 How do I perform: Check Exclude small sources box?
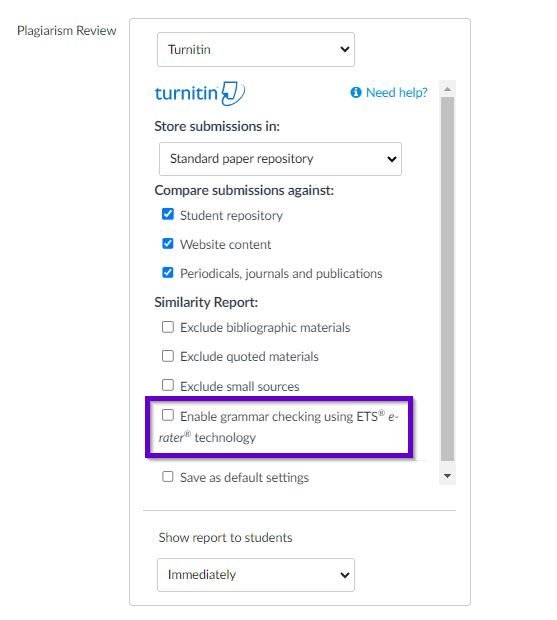tap(168, 385)
